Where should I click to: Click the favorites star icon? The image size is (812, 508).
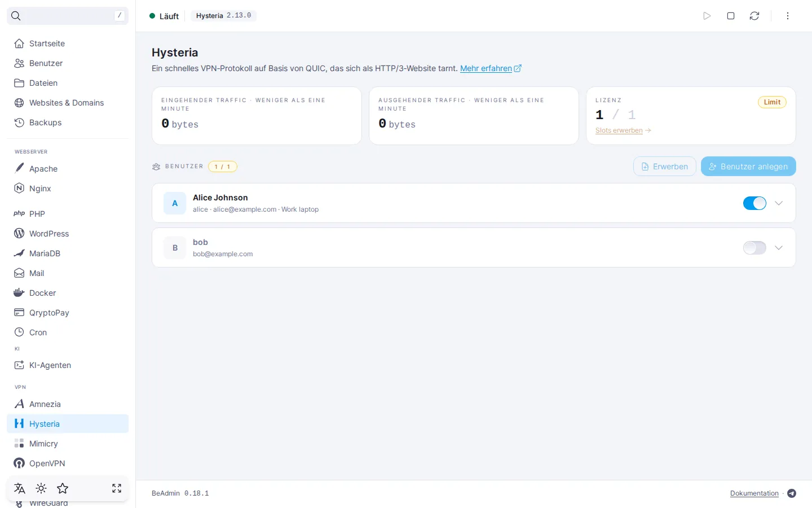coord(63,488)
